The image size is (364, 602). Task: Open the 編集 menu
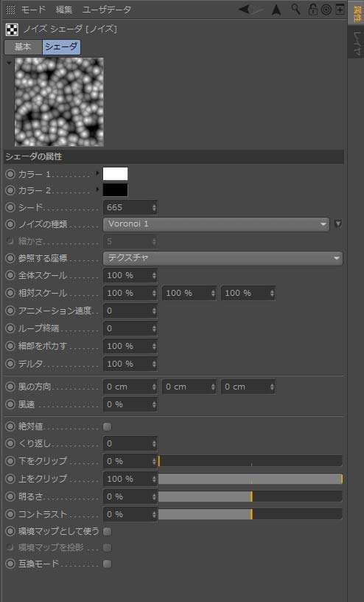point(63,10)
